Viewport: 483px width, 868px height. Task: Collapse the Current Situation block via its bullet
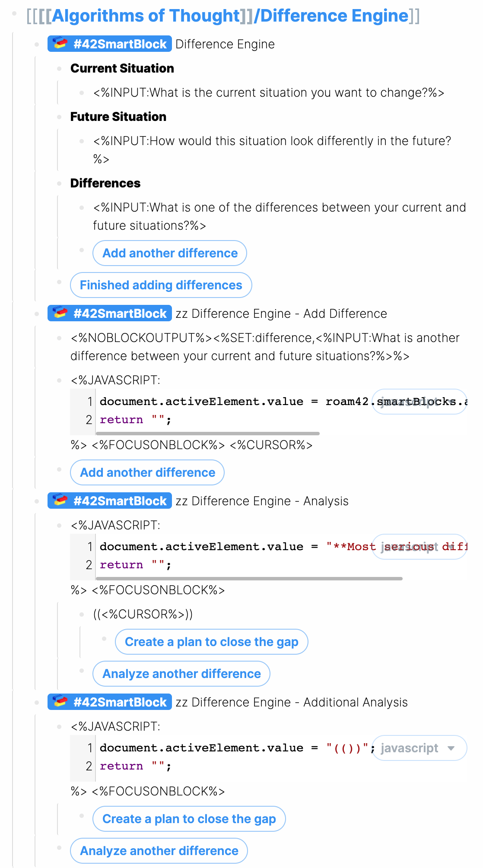pos(59,68)
